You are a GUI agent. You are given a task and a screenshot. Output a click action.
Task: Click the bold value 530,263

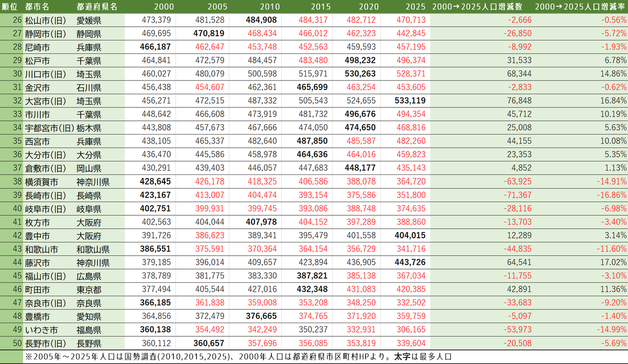(x=360, y=74)
